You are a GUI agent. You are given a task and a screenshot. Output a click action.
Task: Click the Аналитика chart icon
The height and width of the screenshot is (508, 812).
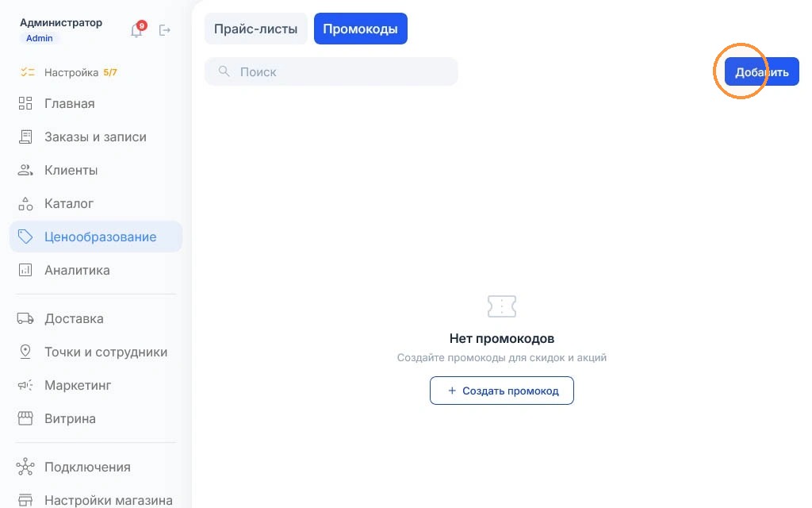click(x=25, y=270)
